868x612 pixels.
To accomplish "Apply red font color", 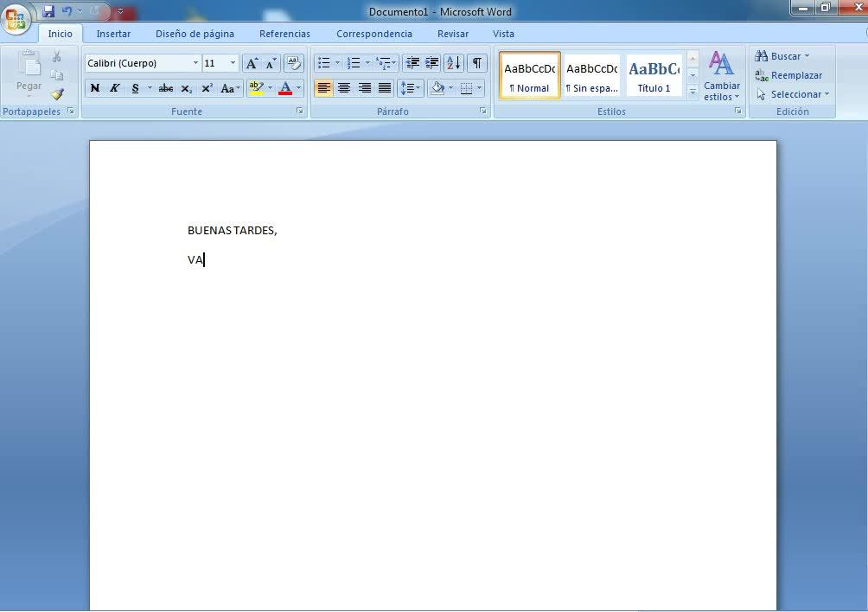I will pos(285,88).
